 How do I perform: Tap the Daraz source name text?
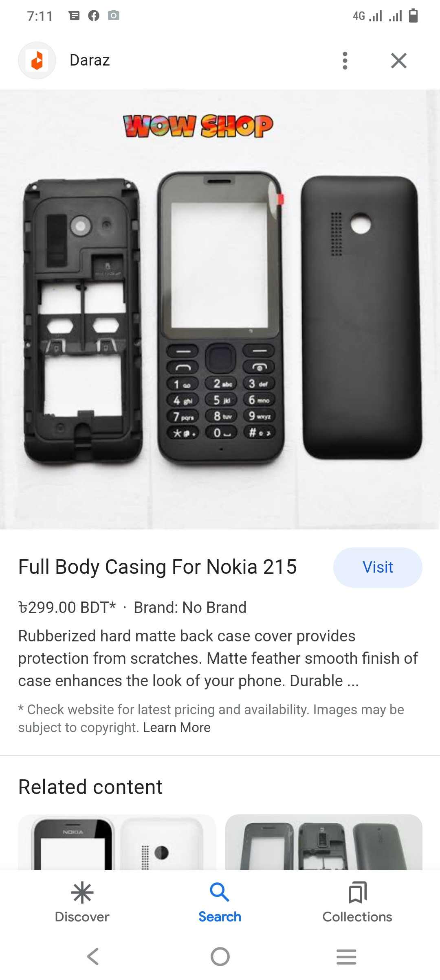click(x=90, y=60)
